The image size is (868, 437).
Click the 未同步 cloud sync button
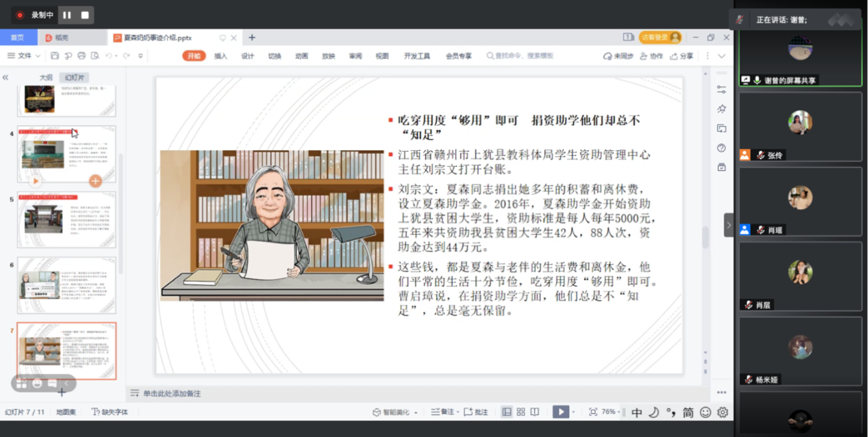618,56
